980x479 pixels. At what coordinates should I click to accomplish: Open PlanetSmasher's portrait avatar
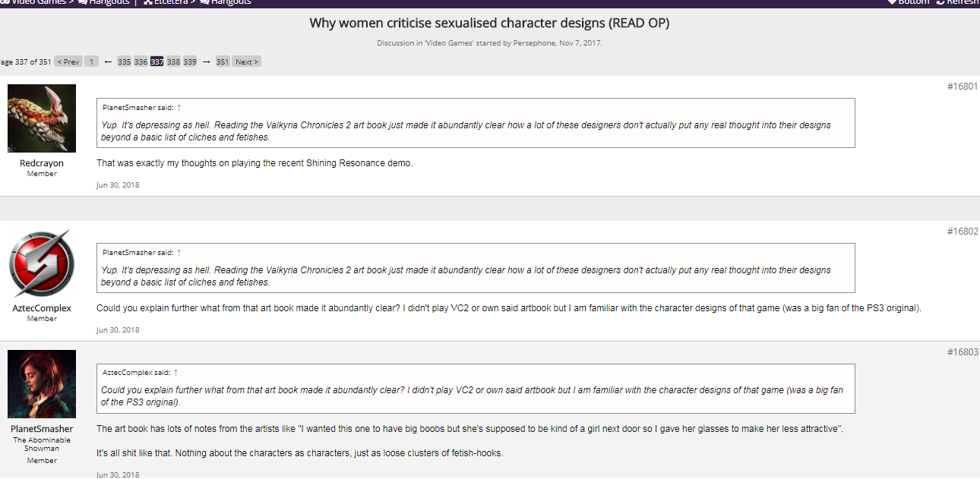tap(42, 384)
